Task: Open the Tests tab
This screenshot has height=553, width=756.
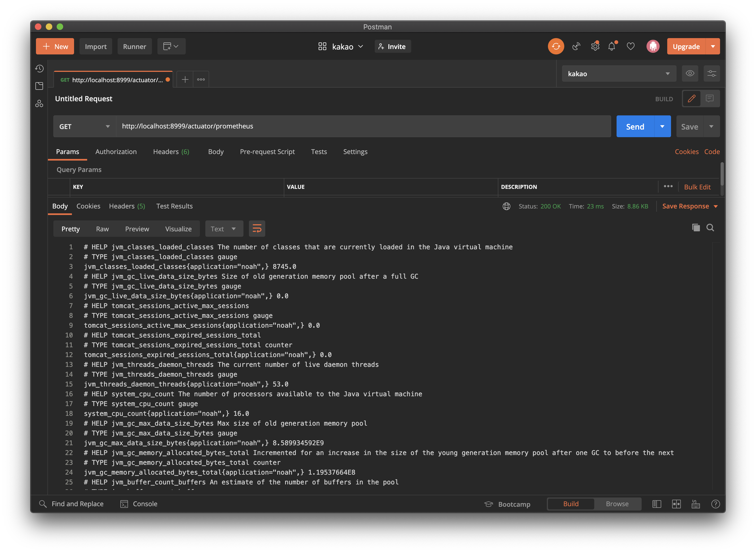Action: click(319, 152)
